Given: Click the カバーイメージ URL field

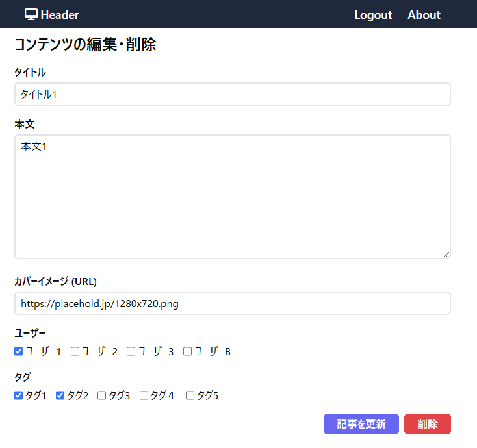Looking at the screenshot, I should 232,303.
